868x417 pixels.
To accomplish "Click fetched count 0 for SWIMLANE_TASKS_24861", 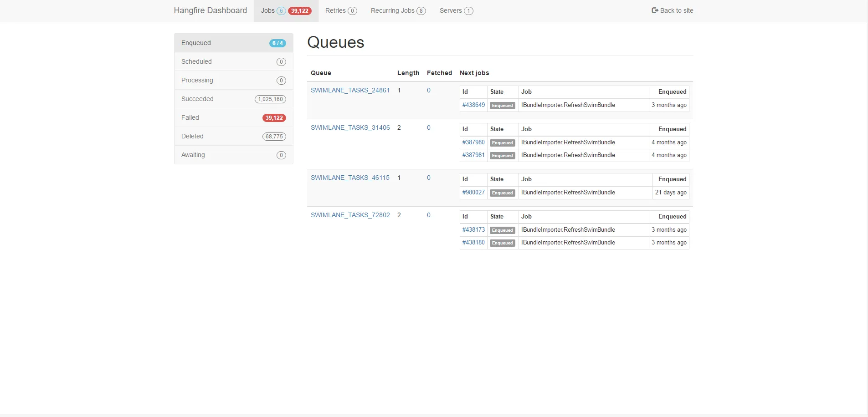I will tap(428, 90).
